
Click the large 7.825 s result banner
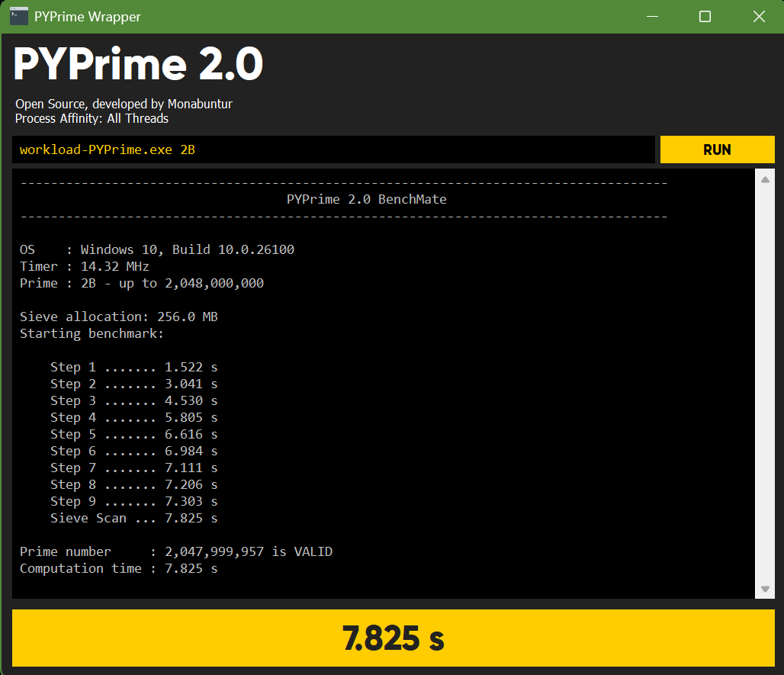point(394,638)
